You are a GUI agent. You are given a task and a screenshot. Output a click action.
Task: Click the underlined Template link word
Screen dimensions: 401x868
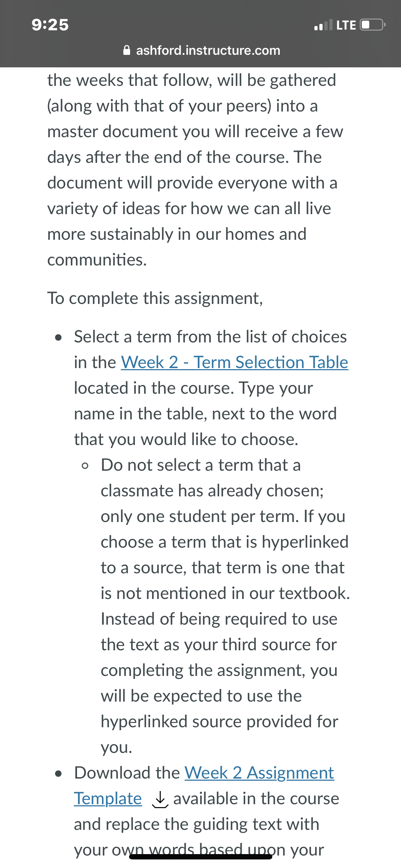tap(108, 799)
